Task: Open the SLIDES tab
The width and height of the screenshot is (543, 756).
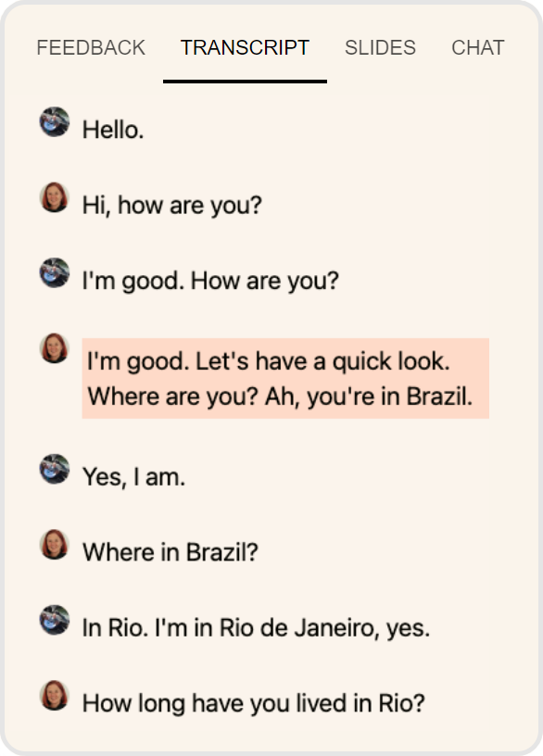Action: point(381,47)
